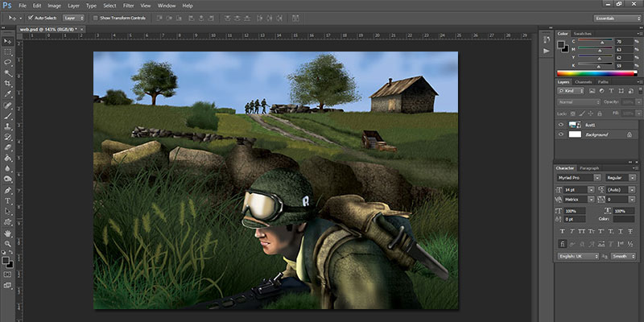644x322 pixels.
Task: Open Regular font style dropdown
Action: (621, 178)
